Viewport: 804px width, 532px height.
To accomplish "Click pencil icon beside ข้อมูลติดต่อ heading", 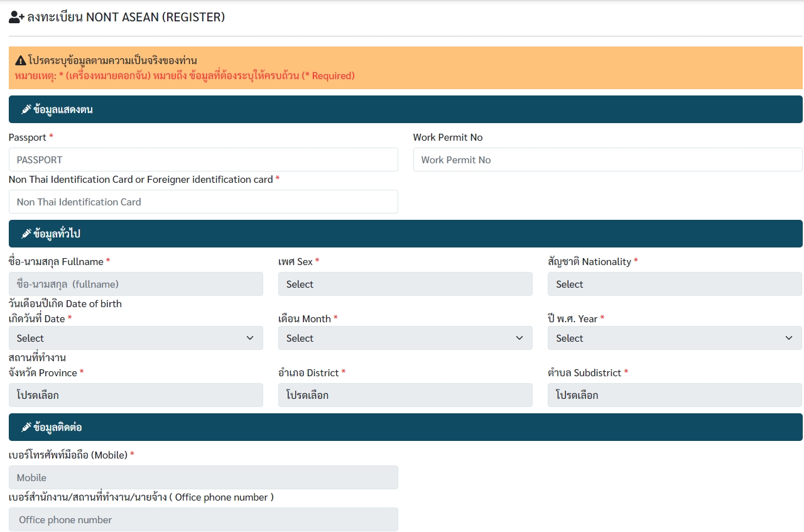I will tap(26, 427).
